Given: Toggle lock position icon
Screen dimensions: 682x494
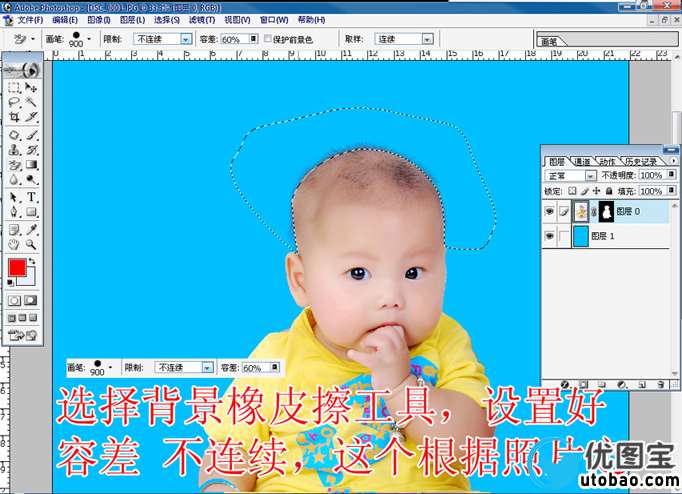Looking at the screenshot, I should (596, 191).
